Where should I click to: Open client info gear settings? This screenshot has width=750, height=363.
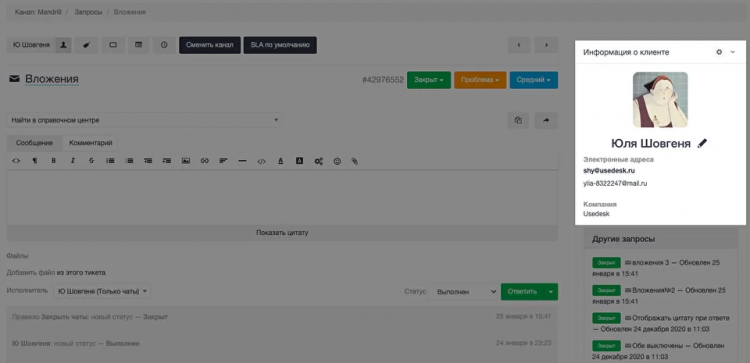tap(719, 52)
